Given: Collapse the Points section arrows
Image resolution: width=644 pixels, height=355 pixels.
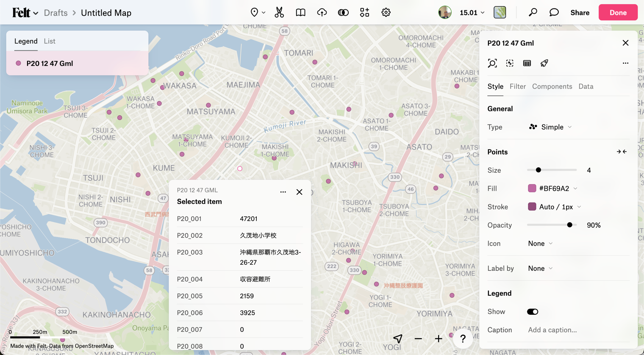Looking at the screenshot, I should click(x=622, y=152).
